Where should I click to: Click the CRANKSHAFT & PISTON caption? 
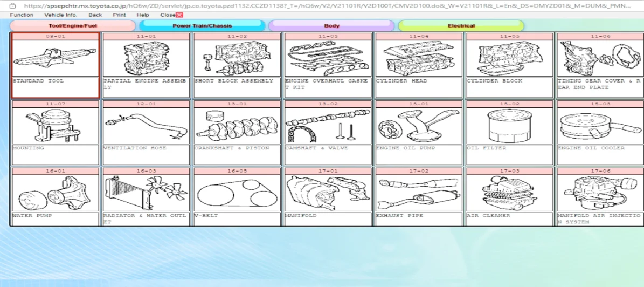232,148
